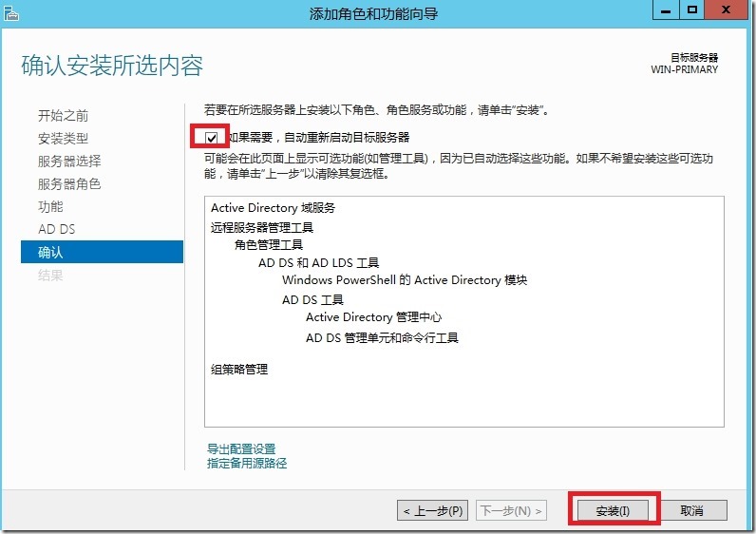Select Active Directory 域服务 in the list
Image resolution: width=756 pixels, height=534 pixels.
click(x=273, y=208)
